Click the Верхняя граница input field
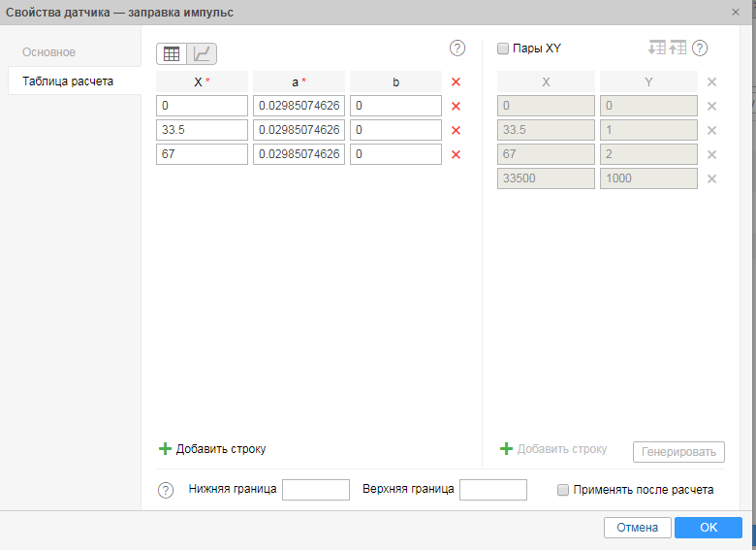 [492, 490]
